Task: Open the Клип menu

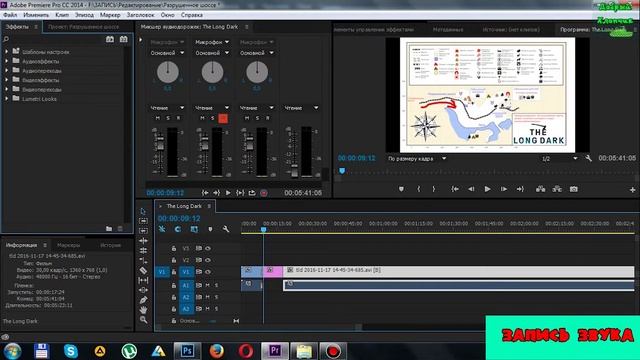Action: click(62, 15)
